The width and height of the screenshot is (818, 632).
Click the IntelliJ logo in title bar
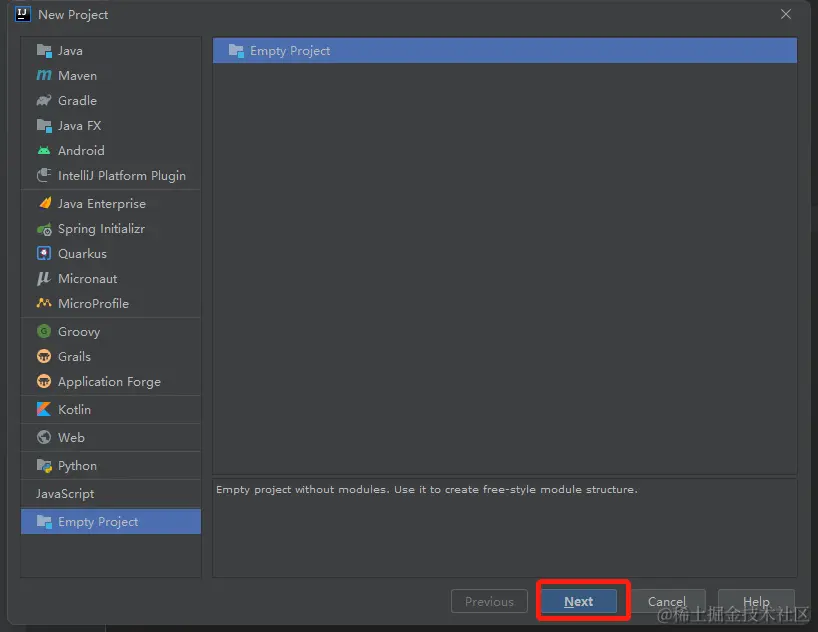click(x=22, y=14)
